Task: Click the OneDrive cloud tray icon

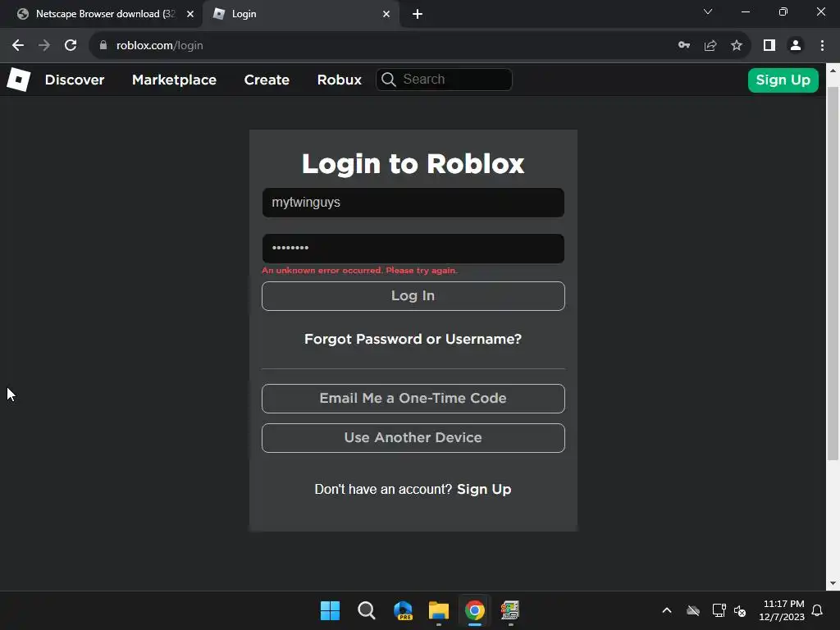Action: 693,610
